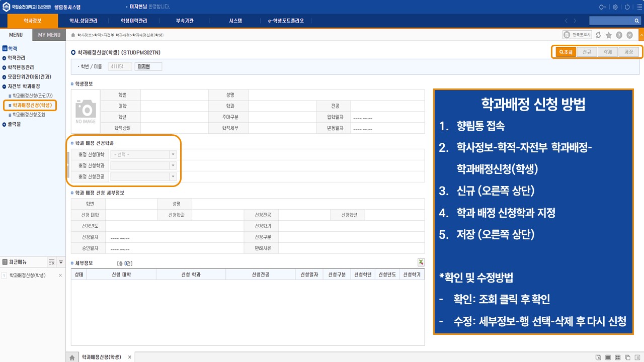Click the home icon in the breadcrumb
This screenshot has width=644, height=362.
(73, 35)
